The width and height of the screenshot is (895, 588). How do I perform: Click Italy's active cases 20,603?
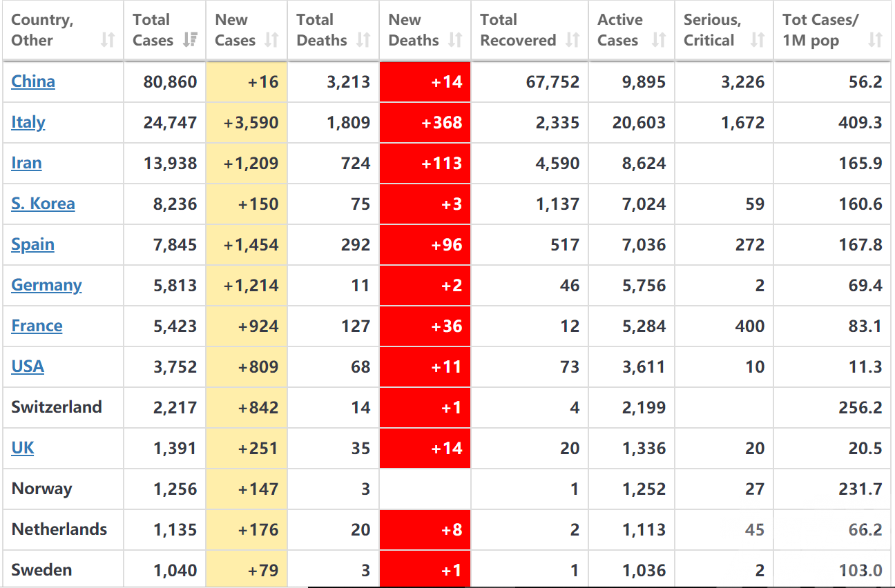coord(639,122)
